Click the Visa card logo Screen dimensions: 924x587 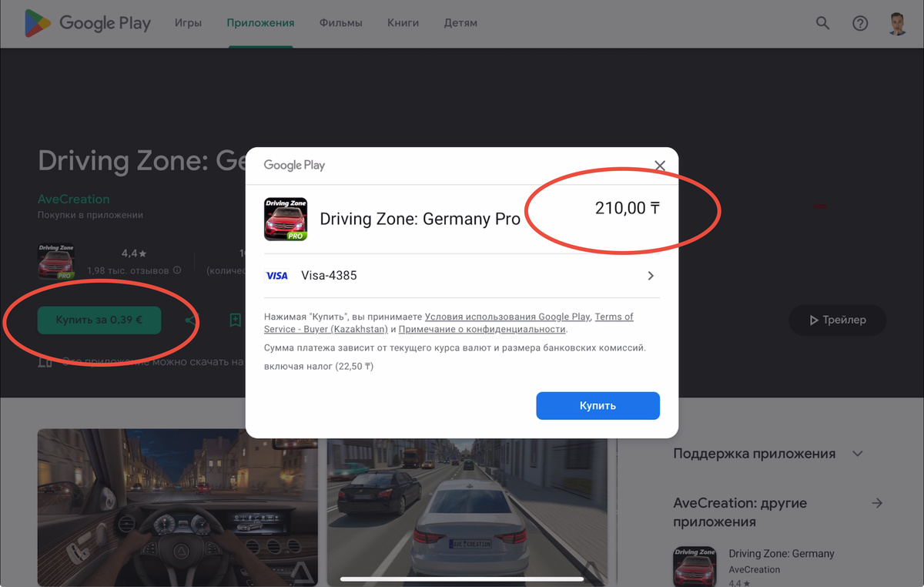[276, 276]
